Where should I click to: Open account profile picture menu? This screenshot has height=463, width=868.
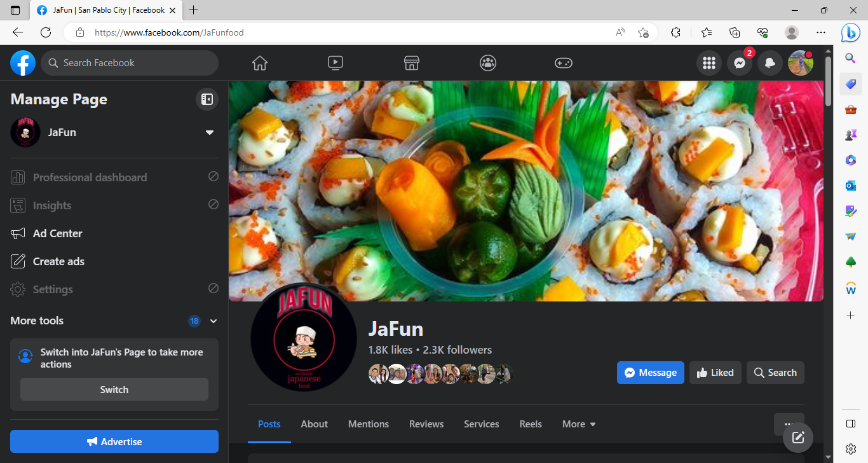[x=801, y=63]
